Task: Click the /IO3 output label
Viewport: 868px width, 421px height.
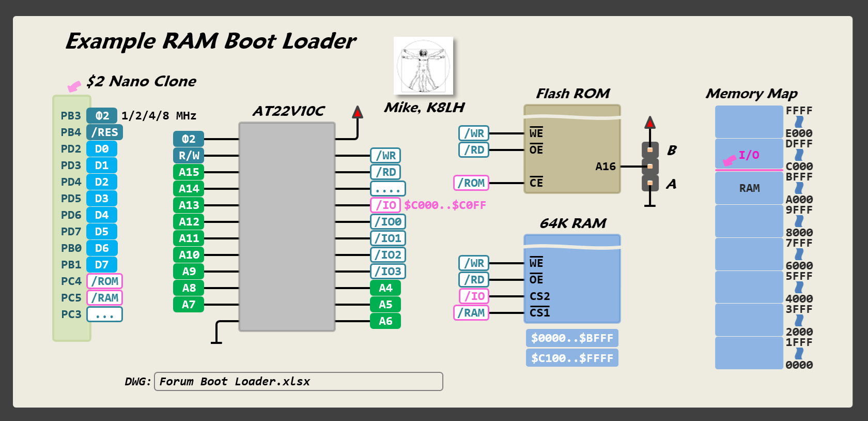Action: pos(388,272)
